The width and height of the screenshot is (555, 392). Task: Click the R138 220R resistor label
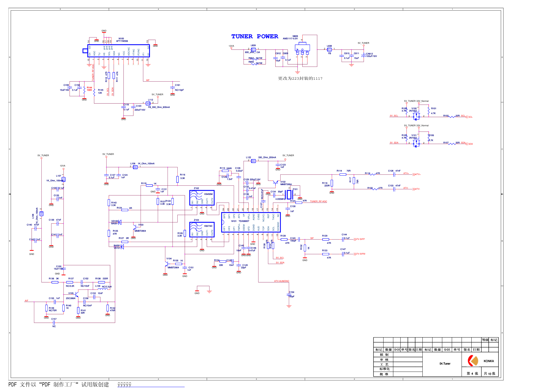pyautogui.click(x=102, y=279)
